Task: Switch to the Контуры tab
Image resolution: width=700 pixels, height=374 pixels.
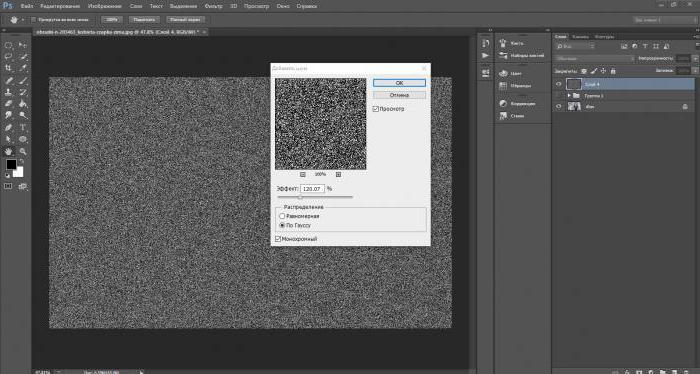Action: 604,37
